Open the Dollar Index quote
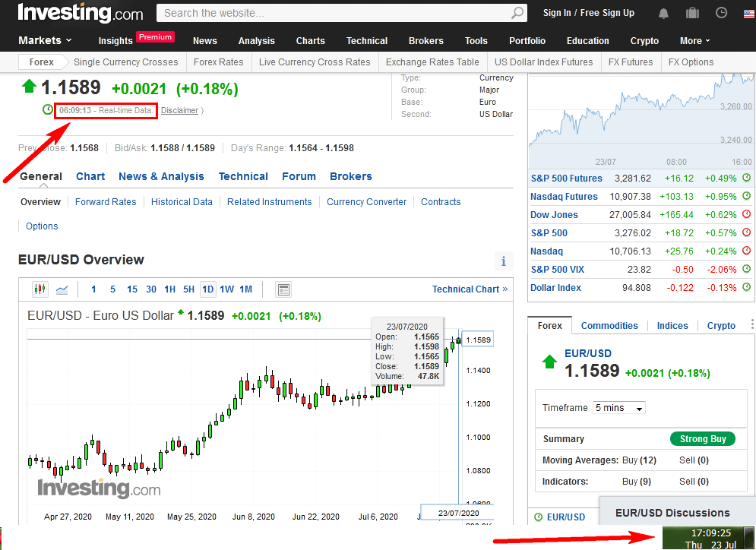Image resolution: width=756 pixels, height=550 pixels. [555, 288]
